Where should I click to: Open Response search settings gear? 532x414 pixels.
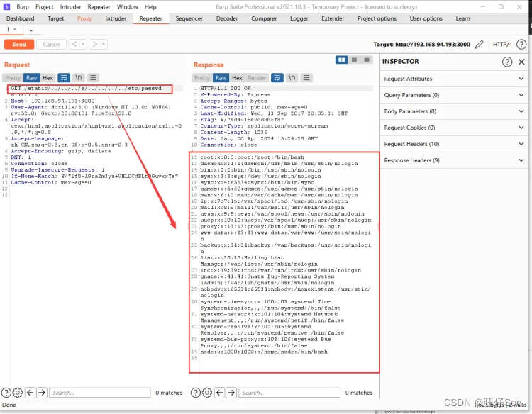(x=207, y=393)
